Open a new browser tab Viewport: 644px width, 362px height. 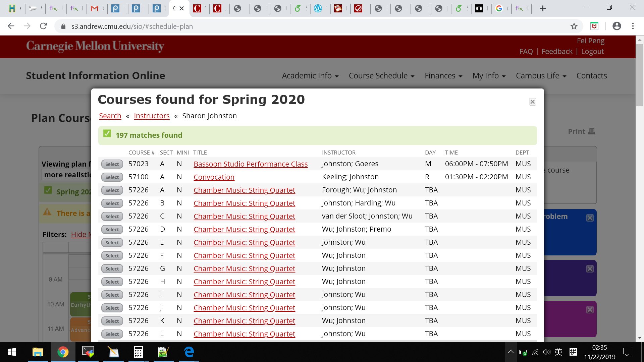[543, 8]
